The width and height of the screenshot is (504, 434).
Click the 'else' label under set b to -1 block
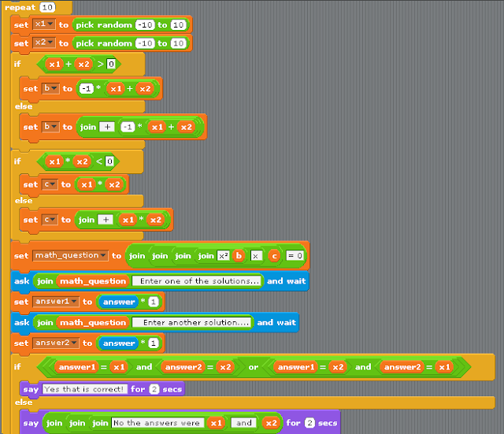(x=24, y=106)
